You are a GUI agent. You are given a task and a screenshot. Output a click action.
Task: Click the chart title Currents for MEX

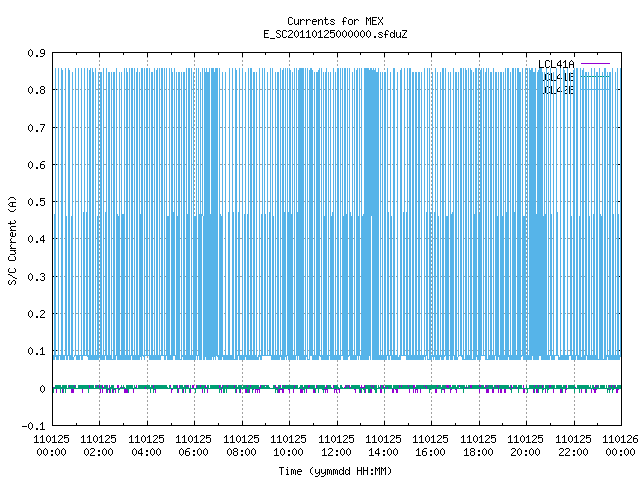click(335, 21)
